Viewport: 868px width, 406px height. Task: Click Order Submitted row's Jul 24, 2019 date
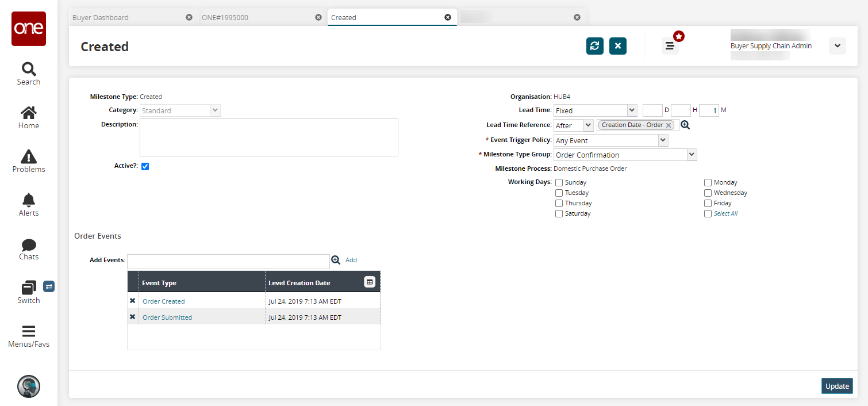(305, 317)
